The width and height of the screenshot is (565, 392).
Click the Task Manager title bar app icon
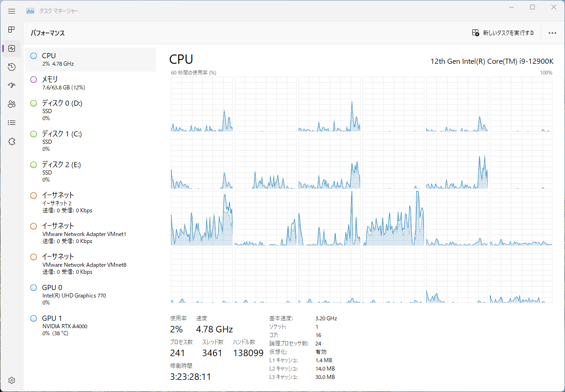(x=30, y=11)
